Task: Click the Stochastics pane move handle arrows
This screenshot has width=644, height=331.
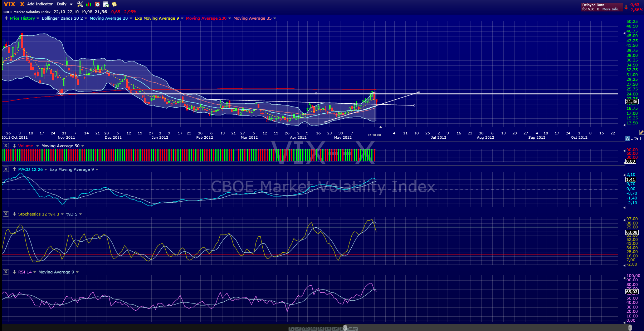Action: (14, 214)
